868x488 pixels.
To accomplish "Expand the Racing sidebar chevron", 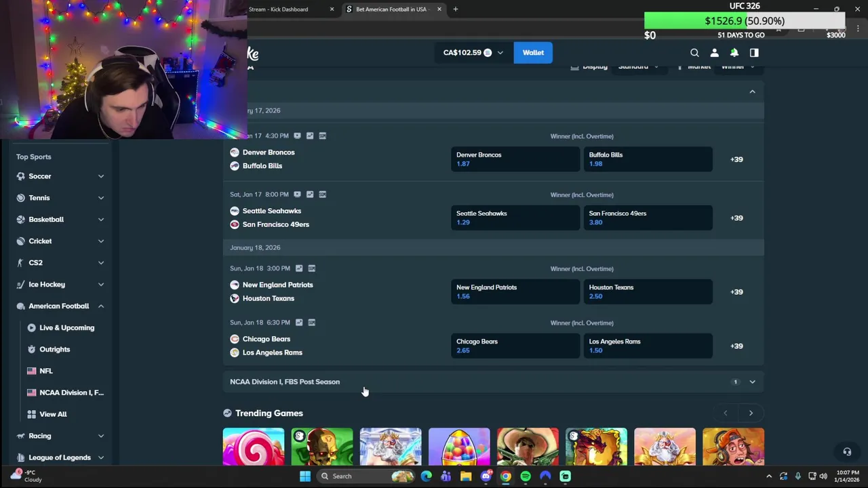I will pyautogui.click(x=100, y=436).
